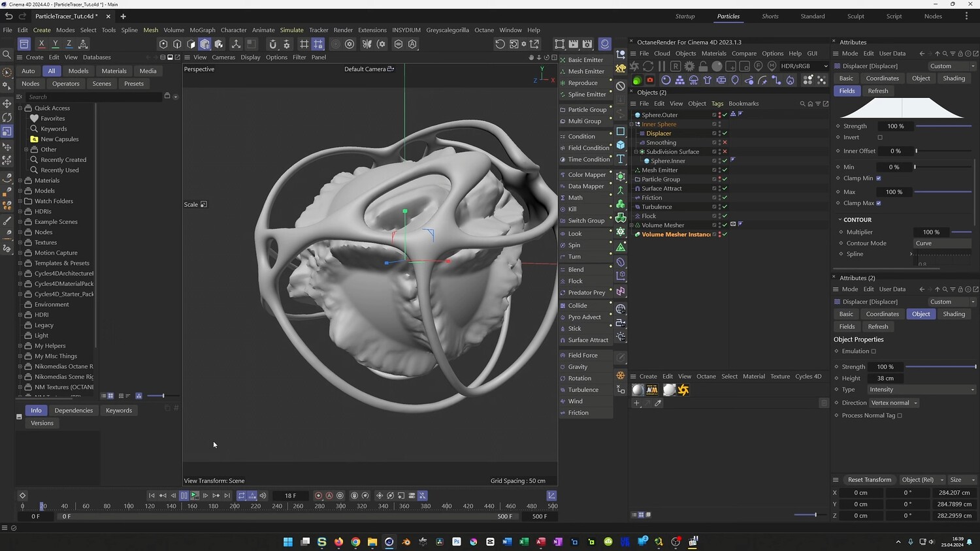Undo the last action with the undo arrow
The height and width of the screenshot is (551, 980).
8,16
